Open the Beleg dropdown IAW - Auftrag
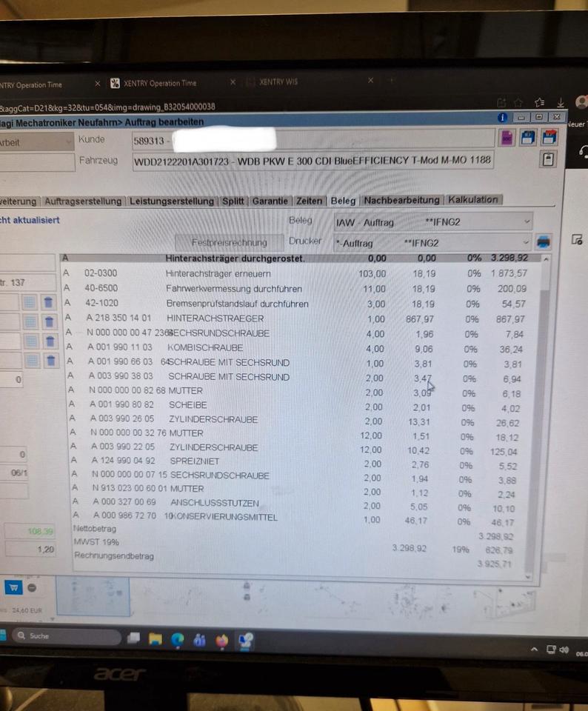 tap(432, 222)
